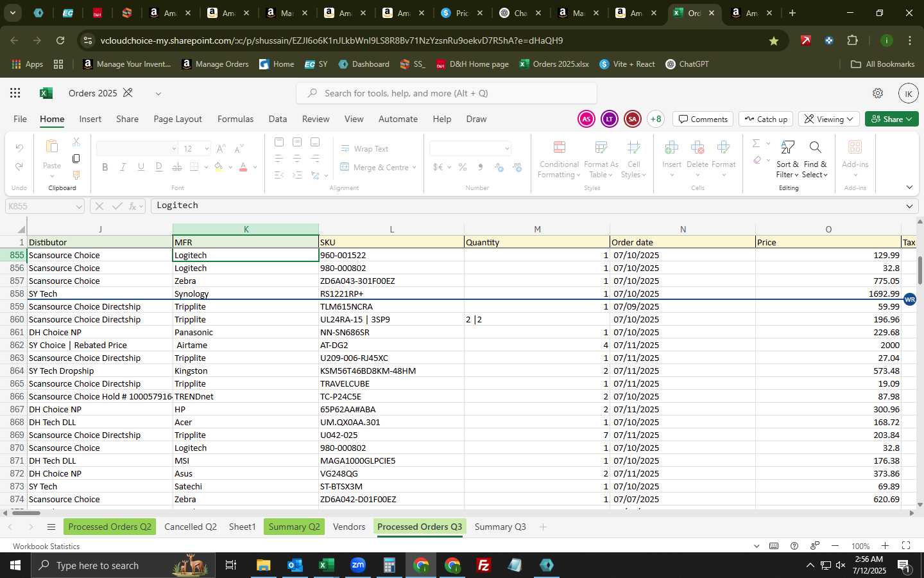The height and width of the screenshot is (578, 924).
Task: Add a new sheet with plus icon
Action: pyautogui.click(x=543, y=527)
